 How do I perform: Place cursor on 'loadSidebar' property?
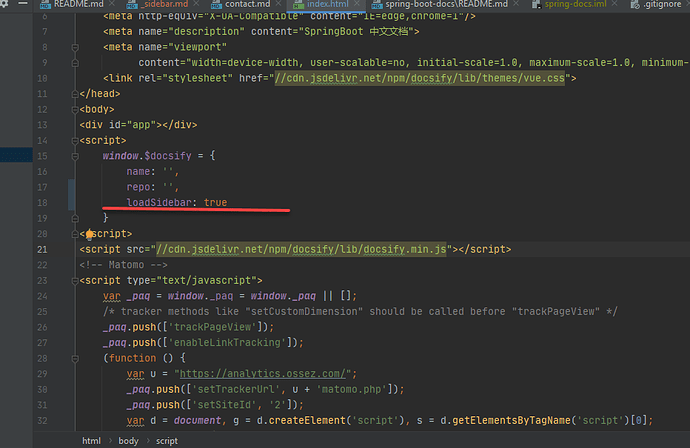(159, 202)
